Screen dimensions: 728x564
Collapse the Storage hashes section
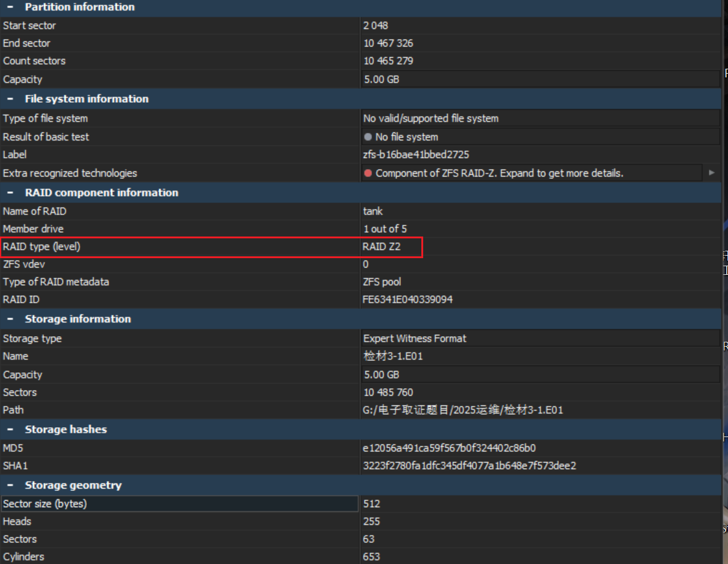click(10, 429)
